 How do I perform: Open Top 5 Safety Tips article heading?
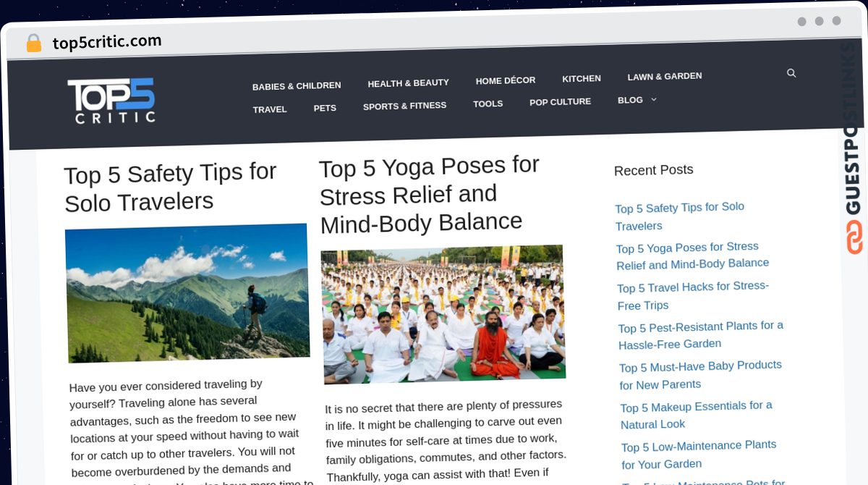click(x=171, y=187)
